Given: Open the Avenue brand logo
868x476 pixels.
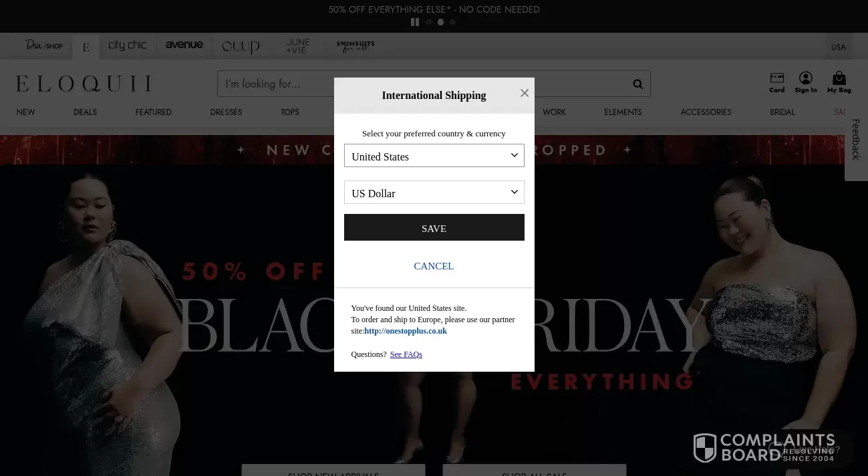Looking at the screenshot, I should (184, 45).
